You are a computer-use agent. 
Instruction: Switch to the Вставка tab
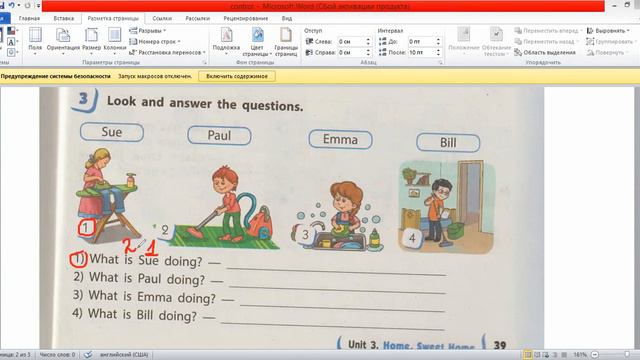tap(64, 18)
